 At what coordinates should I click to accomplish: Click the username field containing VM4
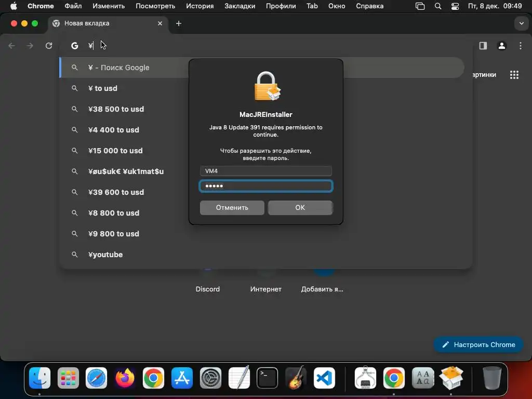click(265, 171)
